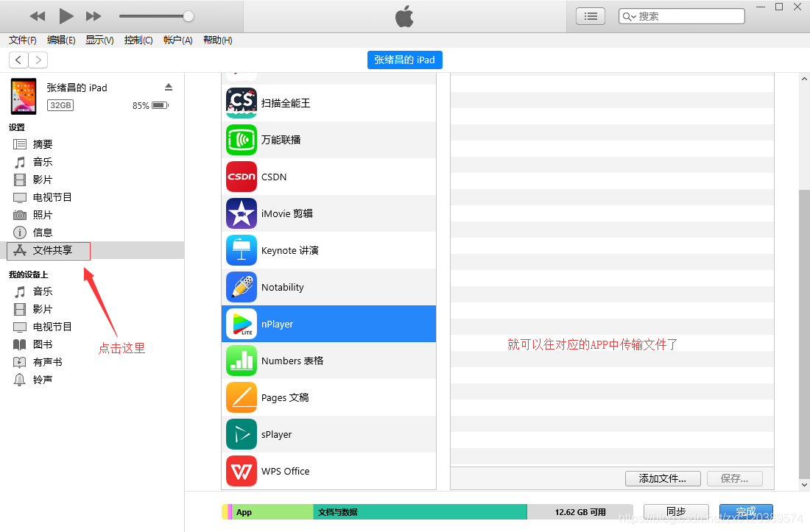Select 有声书 in the sidebar

pyautogui.click(x=48, y=362)
